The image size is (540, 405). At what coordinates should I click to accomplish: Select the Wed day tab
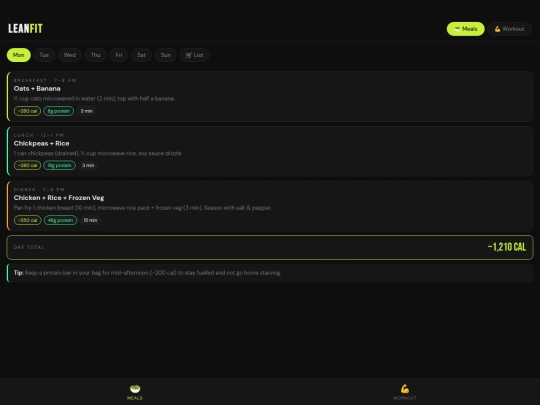coord(70,55)
